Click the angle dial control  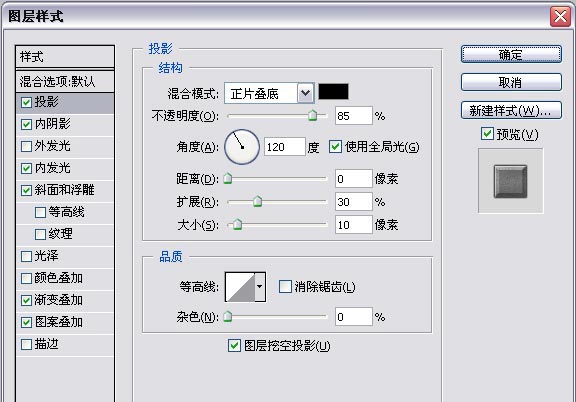[x=242, y=147]
